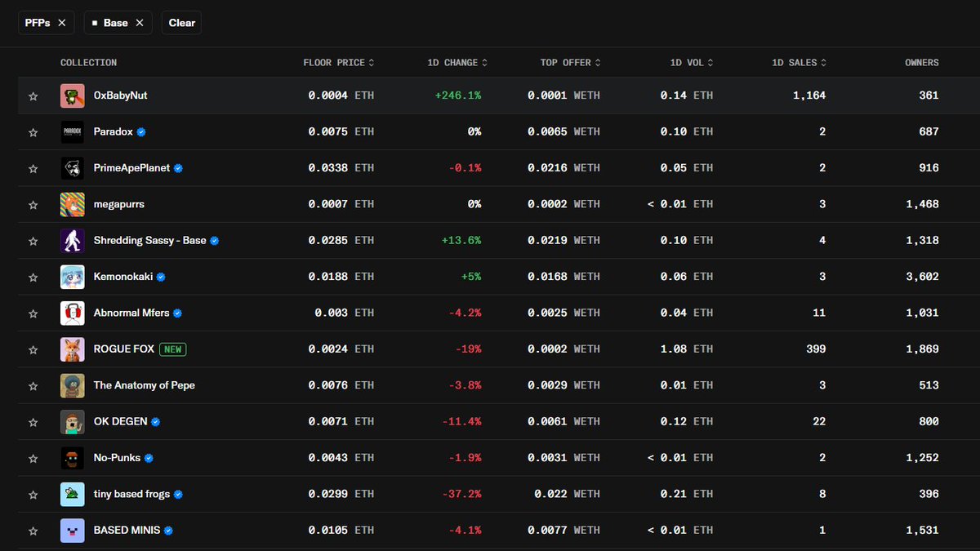Star the PrimeApePlanet collection
This screenshot has height=551, width=980.
point(33,169)
